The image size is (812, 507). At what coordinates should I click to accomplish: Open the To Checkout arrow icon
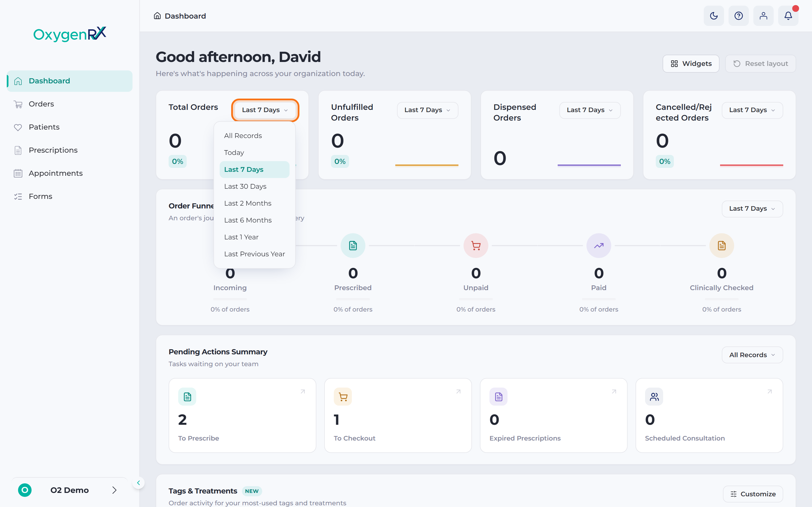tap(458, 392)
